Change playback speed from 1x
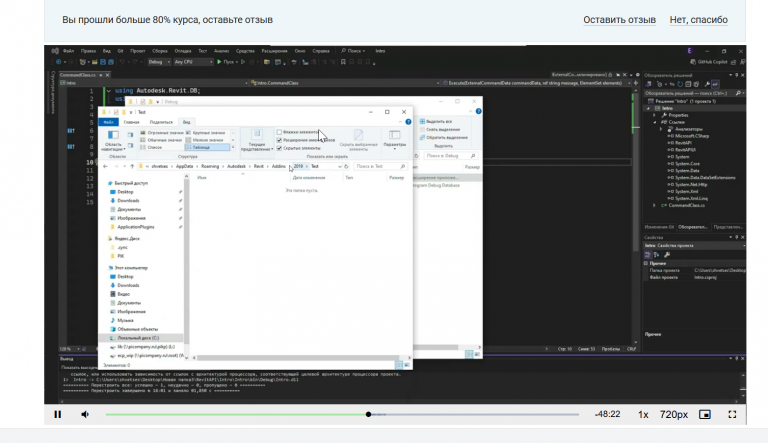The image size is (768, 443). (x=643, y=414)
